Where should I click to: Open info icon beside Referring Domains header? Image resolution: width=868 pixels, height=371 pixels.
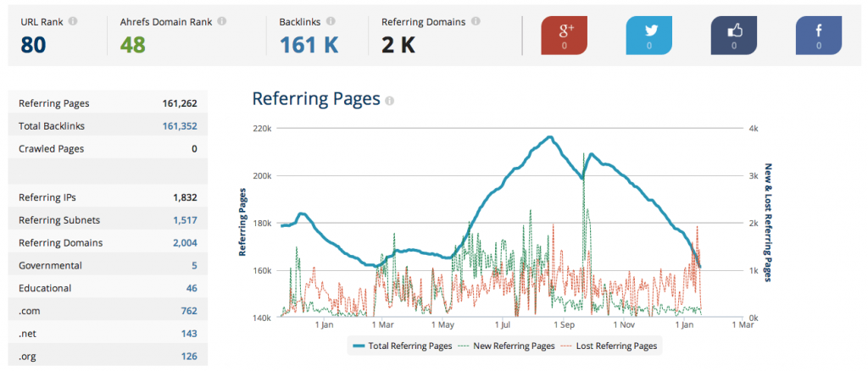click(x=476, y=22)
